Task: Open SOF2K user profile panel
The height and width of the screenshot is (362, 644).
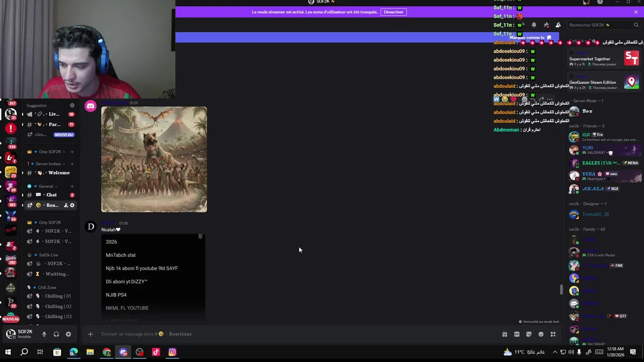Action: click(20, 334)
